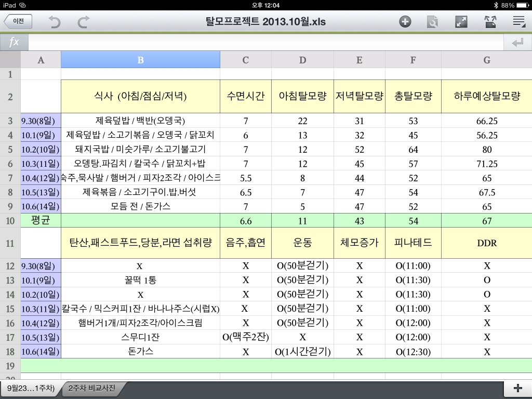The image size is (532, 399).
Task: Select column G header
Action: click(486, 60)
